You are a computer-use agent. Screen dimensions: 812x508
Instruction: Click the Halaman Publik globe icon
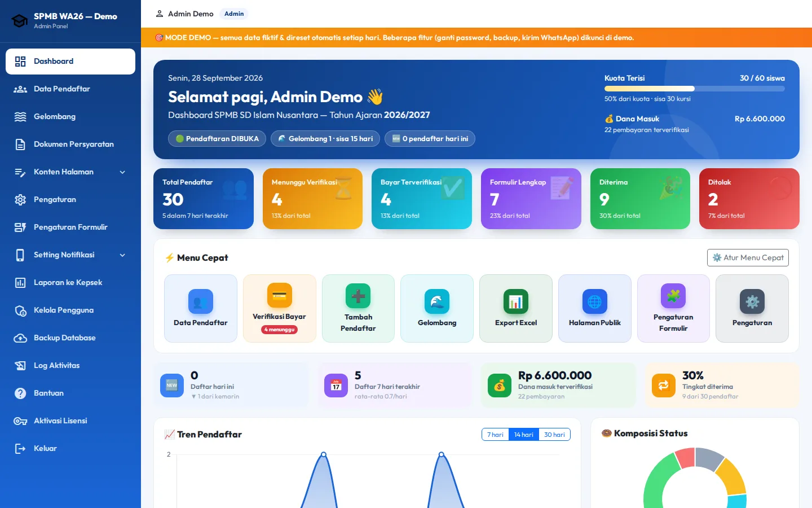(x=595, y=301)
